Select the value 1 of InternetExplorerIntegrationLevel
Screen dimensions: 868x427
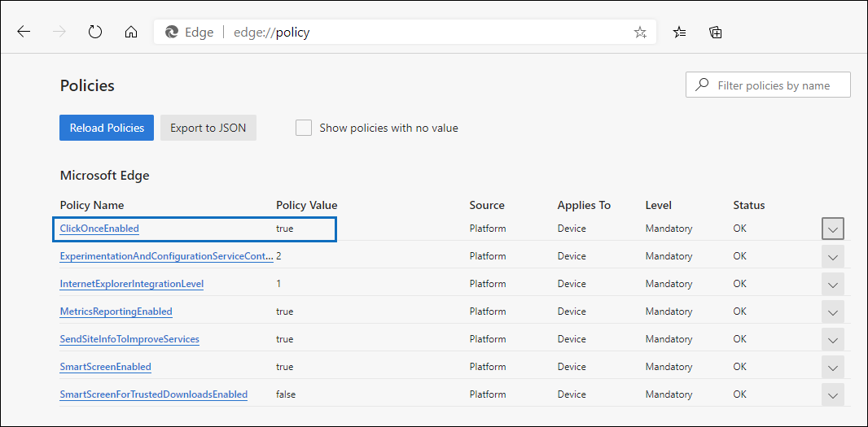pyautogui.click(x=279, y=284)
